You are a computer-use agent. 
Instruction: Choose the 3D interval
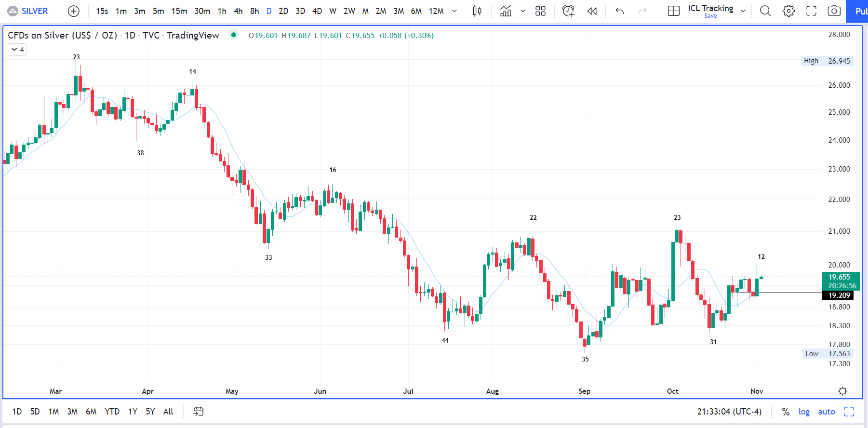click(x=300, y=11)
